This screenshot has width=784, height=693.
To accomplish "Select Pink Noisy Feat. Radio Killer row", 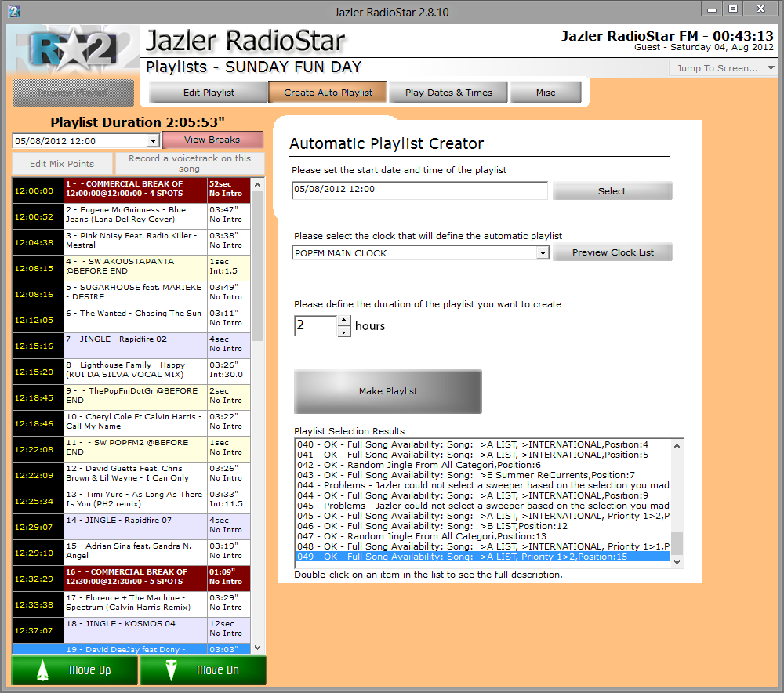I will pos(131,242).
